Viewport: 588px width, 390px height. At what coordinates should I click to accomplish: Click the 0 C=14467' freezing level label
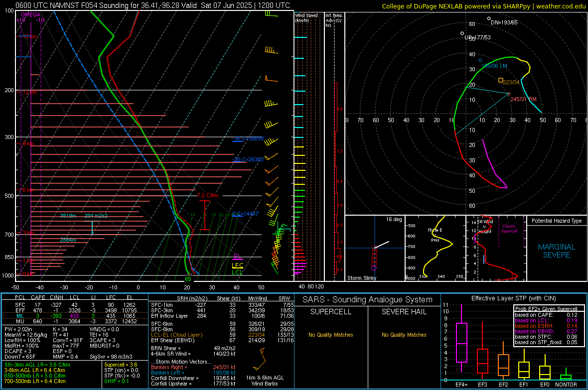245,214
